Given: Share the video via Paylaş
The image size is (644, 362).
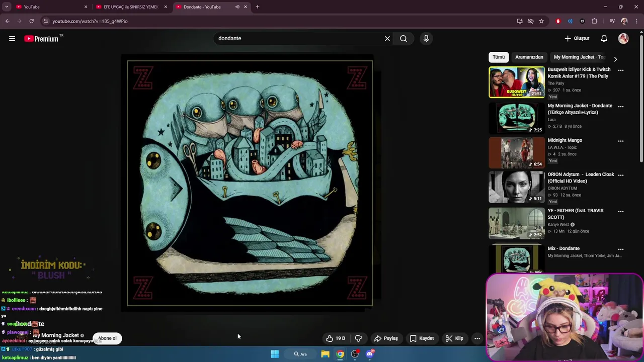Looking at the screenshot, I should click(x=386, y=338).
